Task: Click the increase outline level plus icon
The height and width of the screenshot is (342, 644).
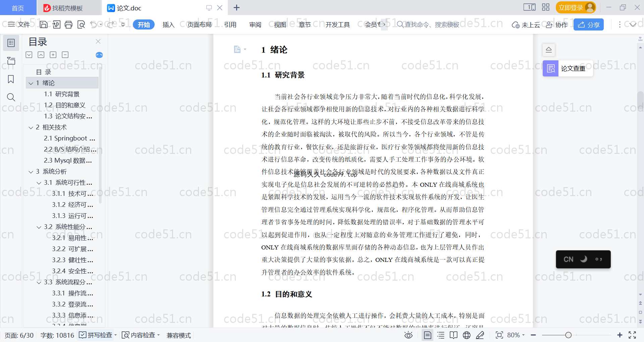Action: point(53,55)
